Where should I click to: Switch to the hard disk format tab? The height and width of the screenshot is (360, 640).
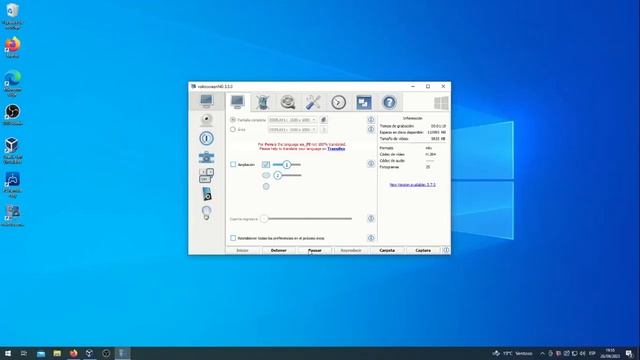[x=288, y=102]
